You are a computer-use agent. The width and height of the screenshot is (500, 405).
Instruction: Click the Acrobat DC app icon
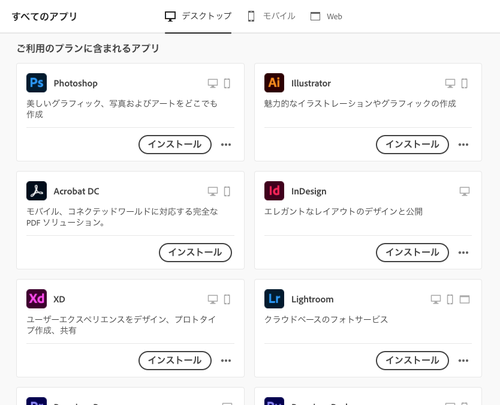coord(36,191)
